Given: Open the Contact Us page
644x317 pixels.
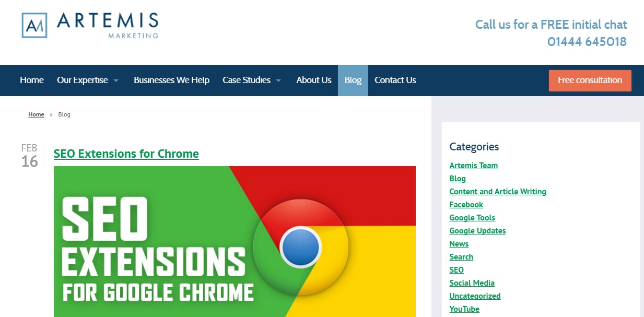Looking at the screenshot, I should pos(395,80).
